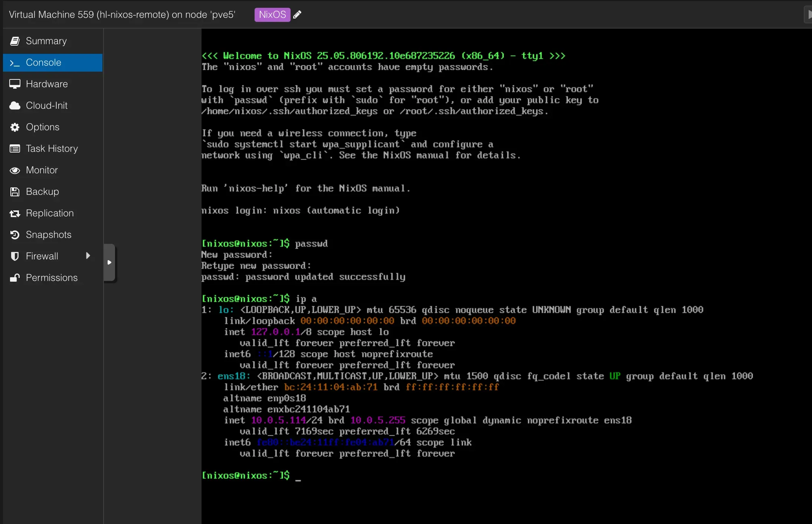Screen dimensions: 812x524
Task: Switch to the Summary tab
Action: tap(46, 41)
